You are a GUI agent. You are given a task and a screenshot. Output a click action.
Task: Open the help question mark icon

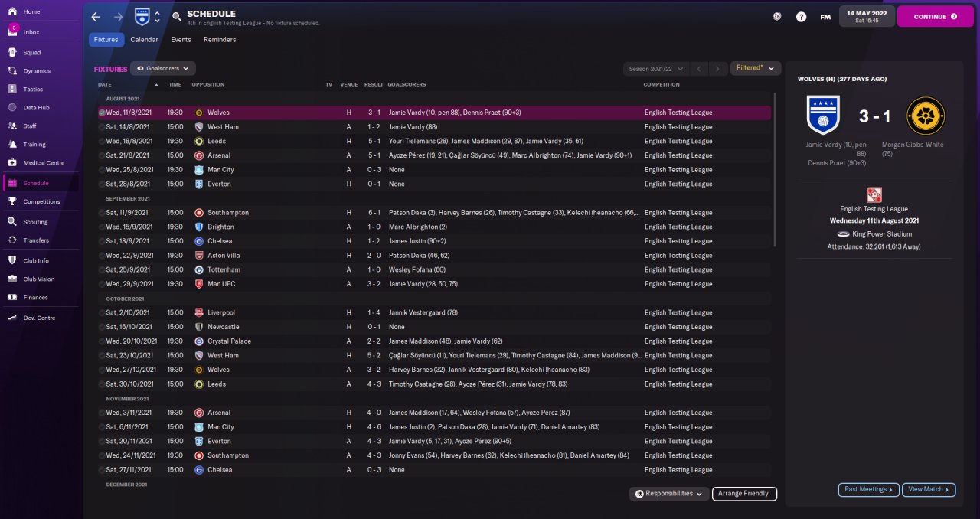coord(801,17)
